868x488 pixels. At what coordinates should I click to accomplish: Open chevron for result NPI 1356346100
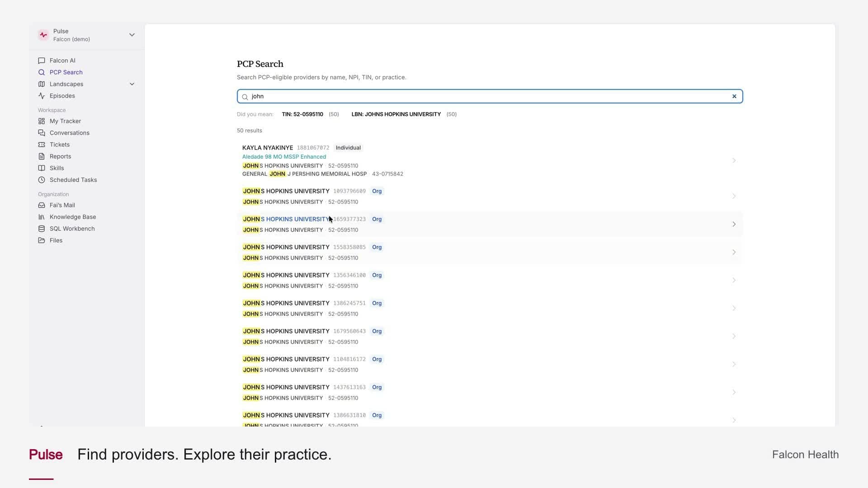pyautogui.click(x=734, y=280)
